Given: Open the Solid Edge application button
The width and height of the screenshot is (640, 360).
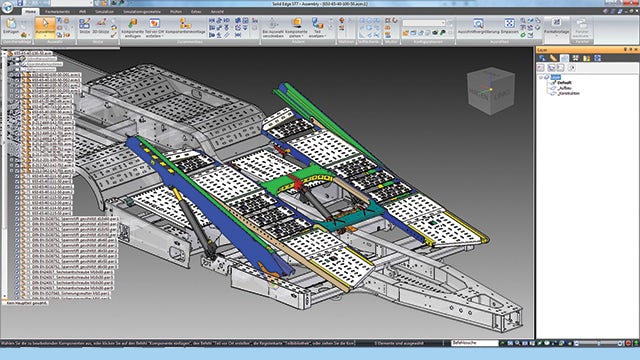Looking at the screenshot, I should pos(7,7).
